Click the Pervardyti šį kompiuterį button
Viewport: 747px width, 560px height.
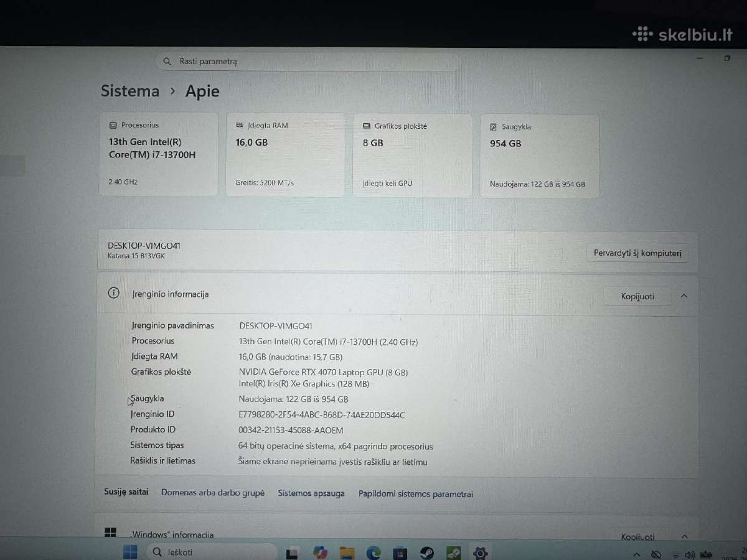[637, 253]
